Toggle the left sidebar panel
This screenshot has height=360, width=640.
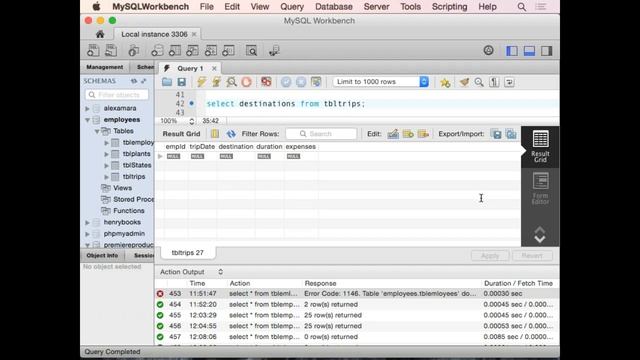click(512, 51)
